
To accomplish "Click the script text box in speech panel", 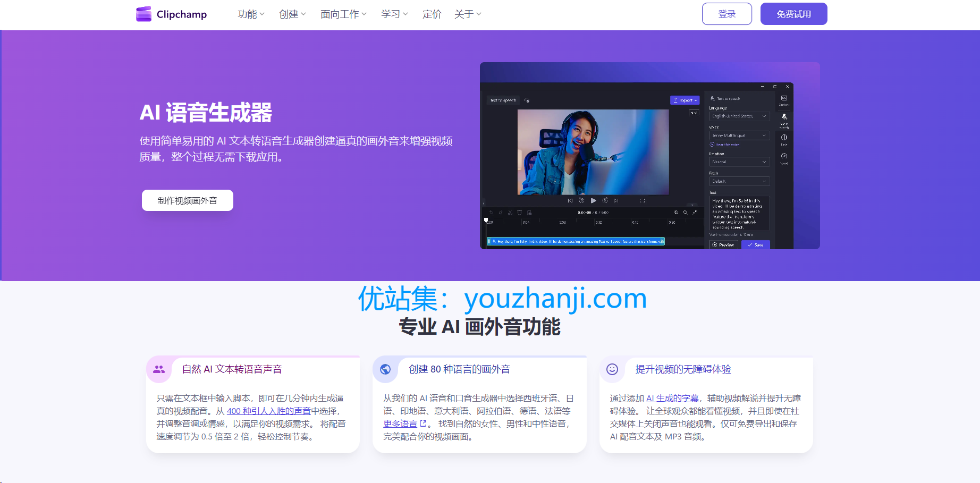I will click(739, 214).
